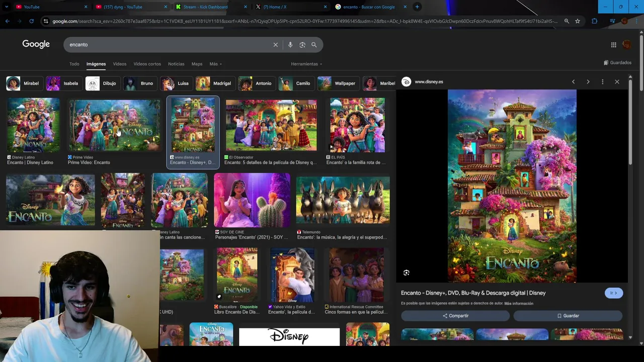Select the Noticias search tab
Viewport: 644px width, 362px height.
tap(176, 64)
